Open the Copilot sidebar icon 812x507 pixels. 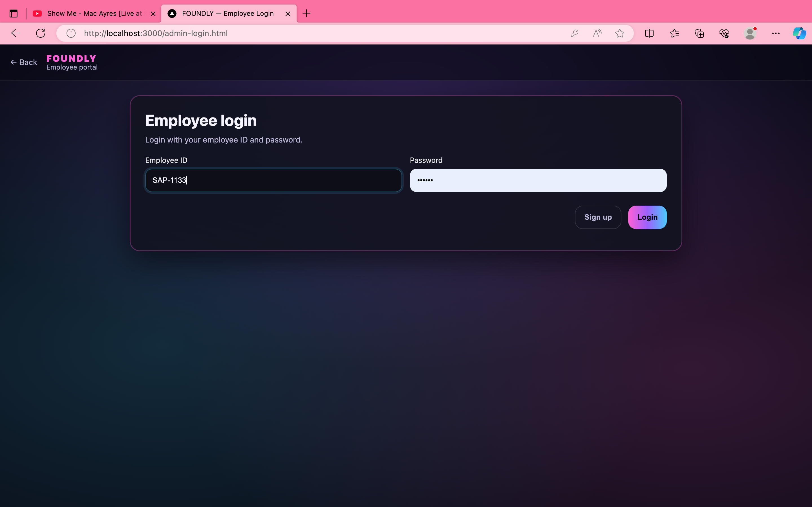[799, 33]
